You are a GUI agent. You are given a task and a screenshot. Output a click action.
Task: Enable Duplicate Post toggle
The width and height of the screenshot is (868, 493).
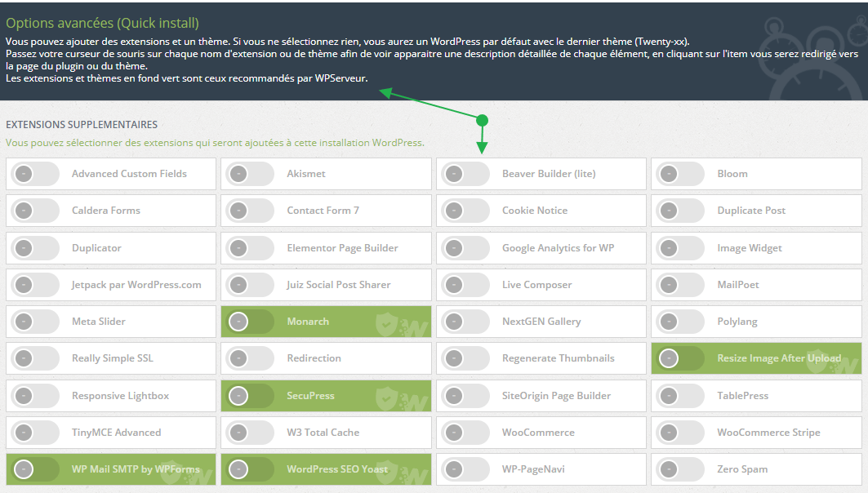click(x=680, y=211)
